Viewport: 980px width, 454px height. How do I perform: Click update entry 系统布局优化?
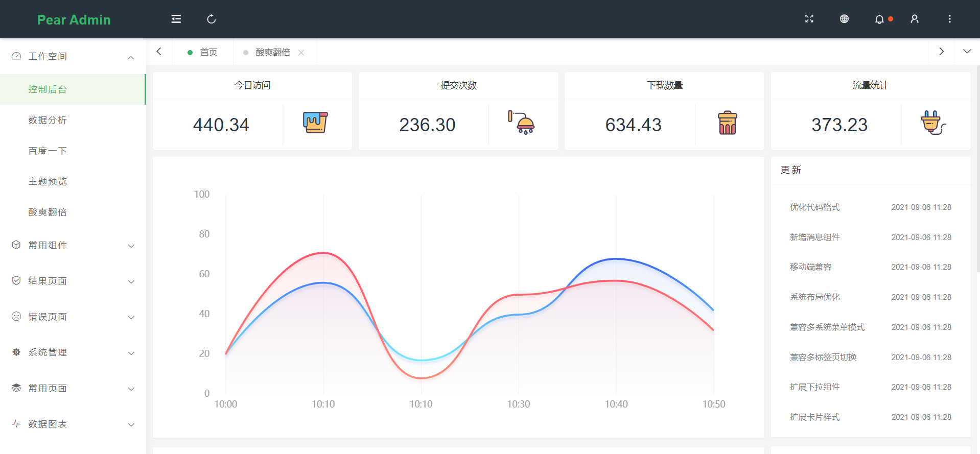[814, 297]
